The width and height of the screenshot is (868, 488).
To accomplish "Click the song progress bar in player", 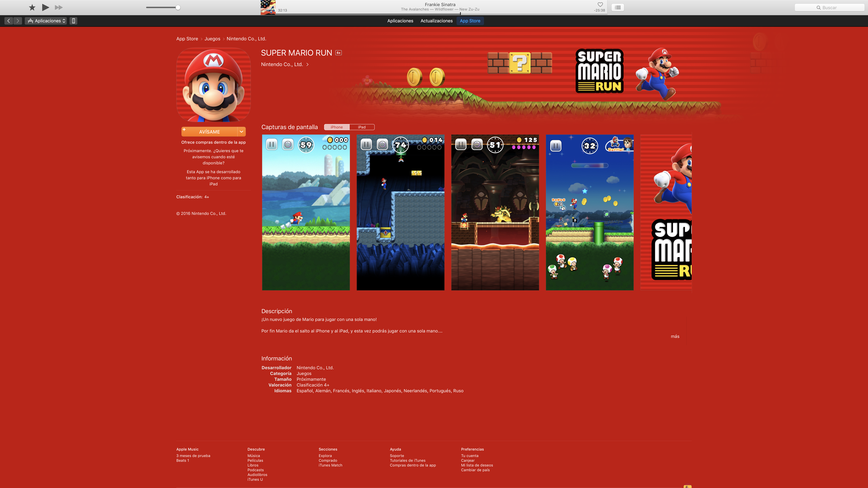I will (x=441, y=14).
